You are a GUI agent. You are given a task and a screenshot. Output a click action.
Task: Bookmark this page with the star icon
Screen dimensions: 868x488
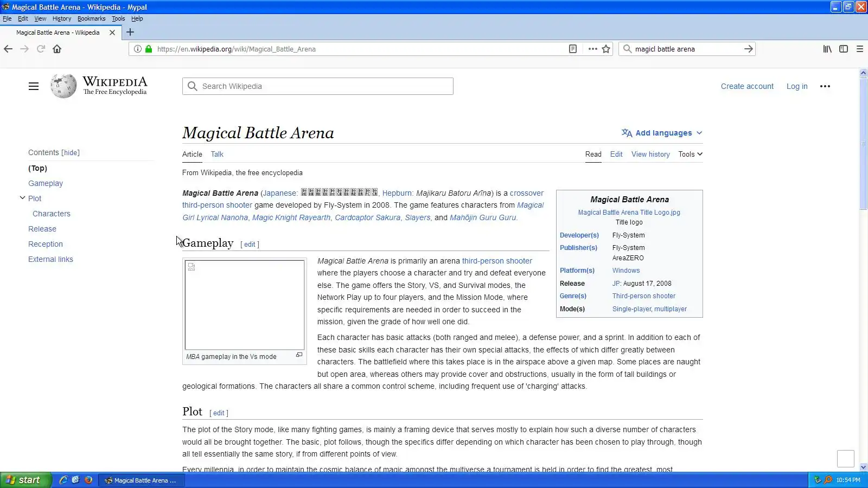coord(607,49)
